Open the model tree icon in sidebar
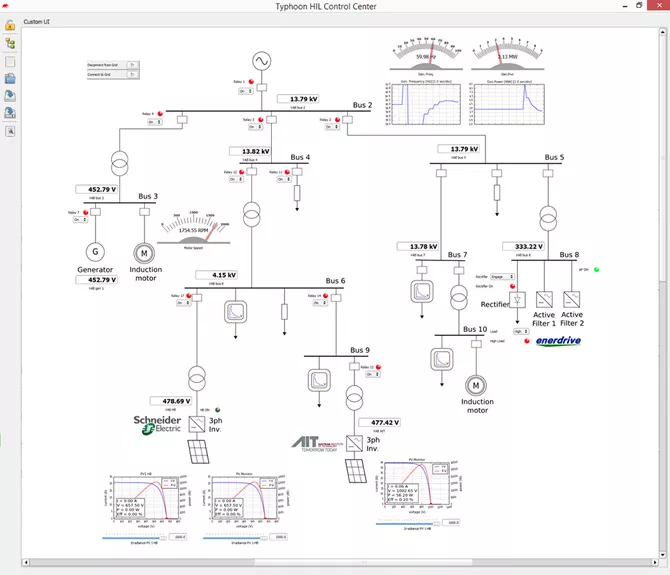670x575 pixels. (x=10, y=43)
